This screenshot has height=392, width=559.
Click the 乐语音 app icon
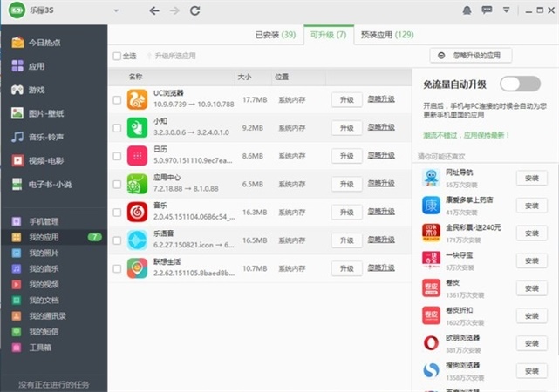(137, 240)
